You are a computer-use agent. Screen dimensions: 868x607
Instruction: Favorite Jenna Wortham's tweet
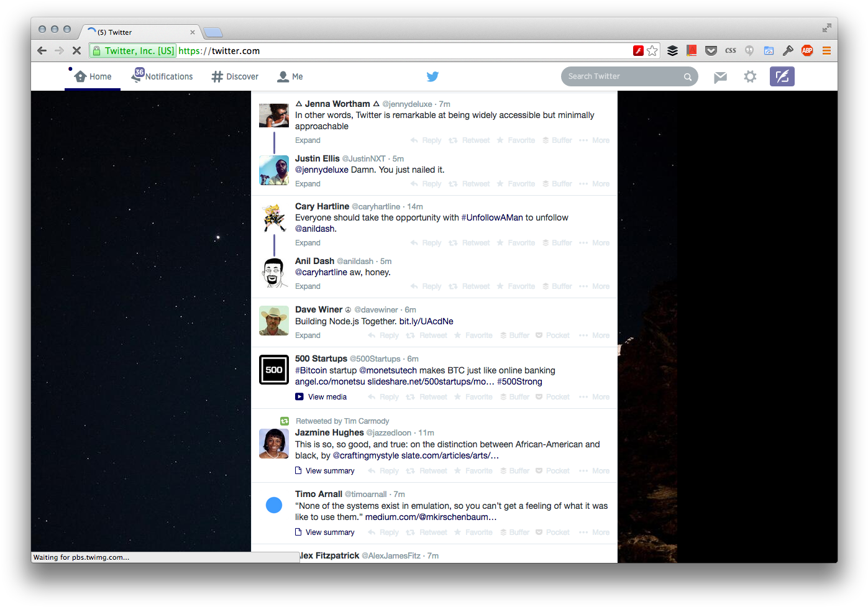[x=516, y=140]
